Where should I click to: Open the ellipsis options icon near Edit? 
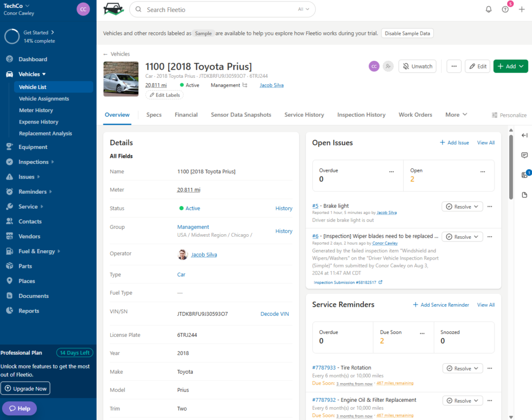(454, 66)
